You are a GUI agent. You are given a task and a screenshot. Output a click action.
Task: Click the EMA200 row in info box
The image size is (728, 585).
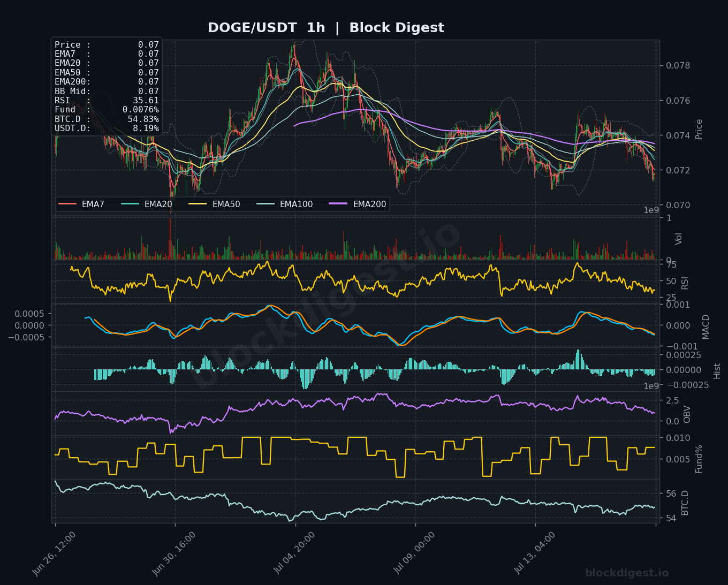point(107,82)
